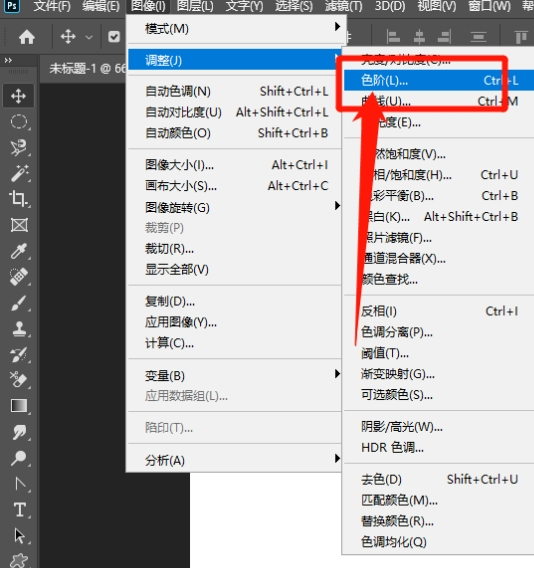Click the Move tool icon in options bar

tap(68, 37)
